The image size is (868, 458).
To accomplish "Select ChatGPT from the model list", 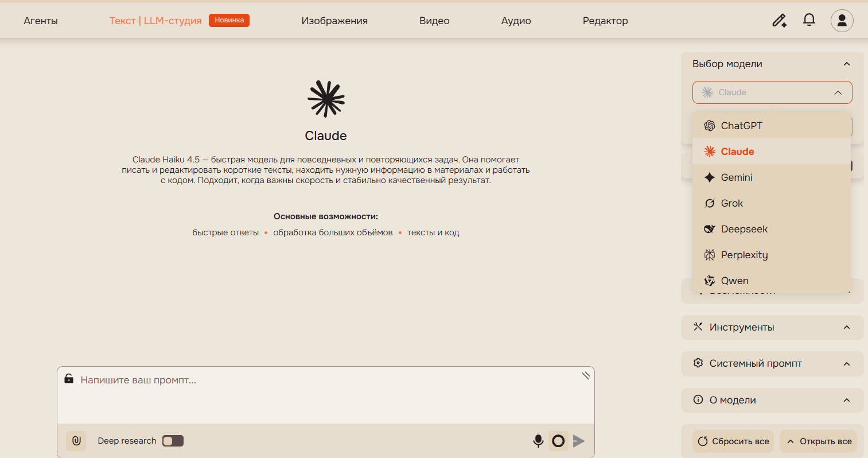I will tap(771, 126).
